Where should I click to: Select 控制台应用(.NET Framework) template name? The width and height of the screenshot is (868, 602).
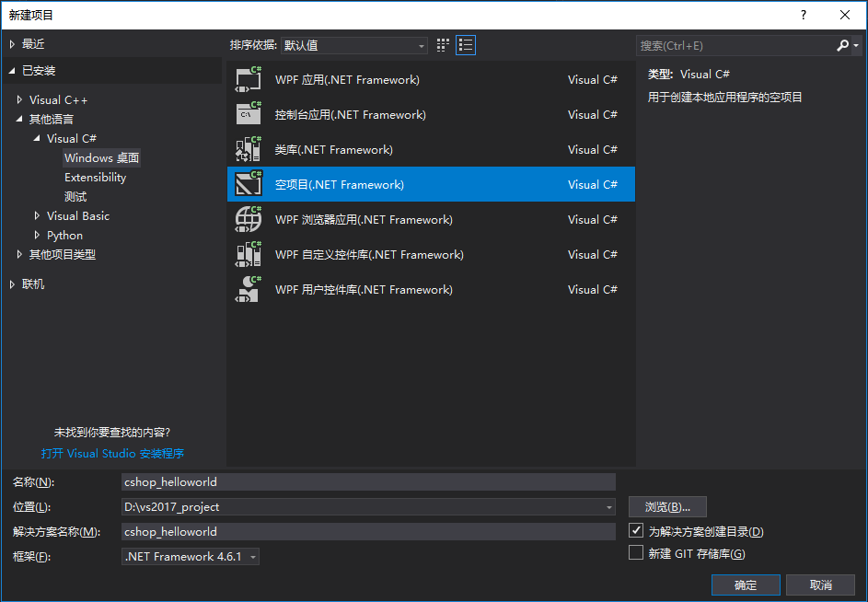click(351, 115)
